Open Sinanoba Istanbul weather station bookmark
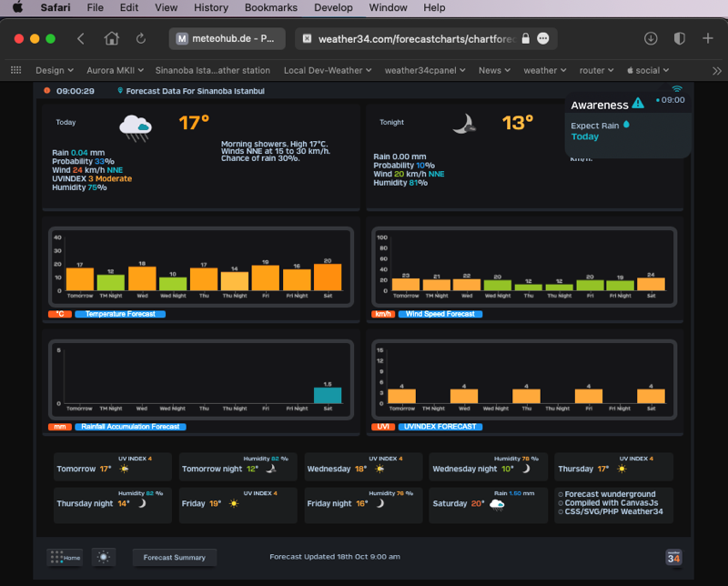The width and height of the screenshot is (728, 586). pyautogui.click(x=213, y=71)
